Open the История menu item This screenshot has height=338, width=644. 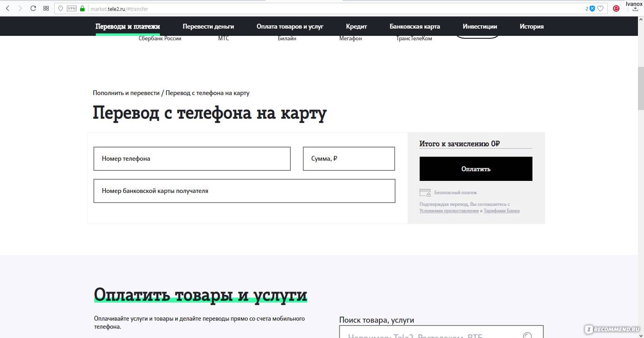532,27
